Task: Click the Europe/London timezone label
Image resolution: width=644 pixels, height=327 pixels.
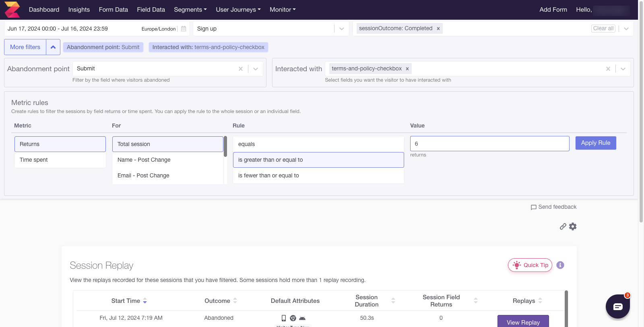Action: (159, 29)
